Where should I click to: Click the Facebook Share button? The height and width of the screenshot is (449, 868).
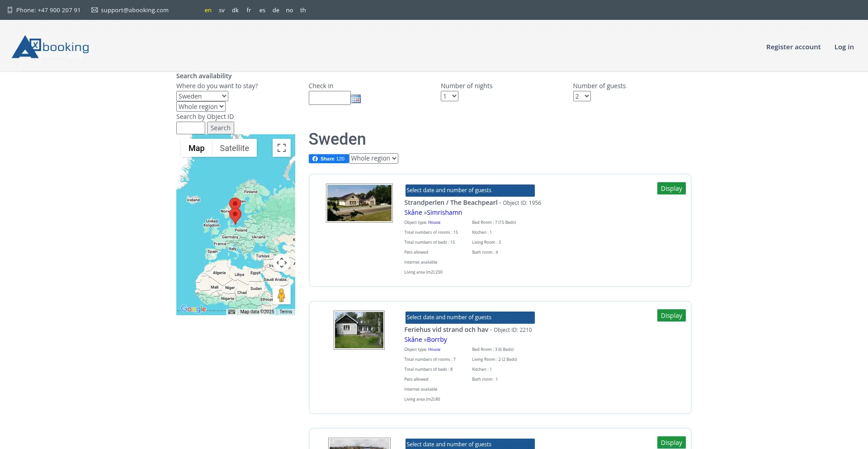[x=328, y=159]
